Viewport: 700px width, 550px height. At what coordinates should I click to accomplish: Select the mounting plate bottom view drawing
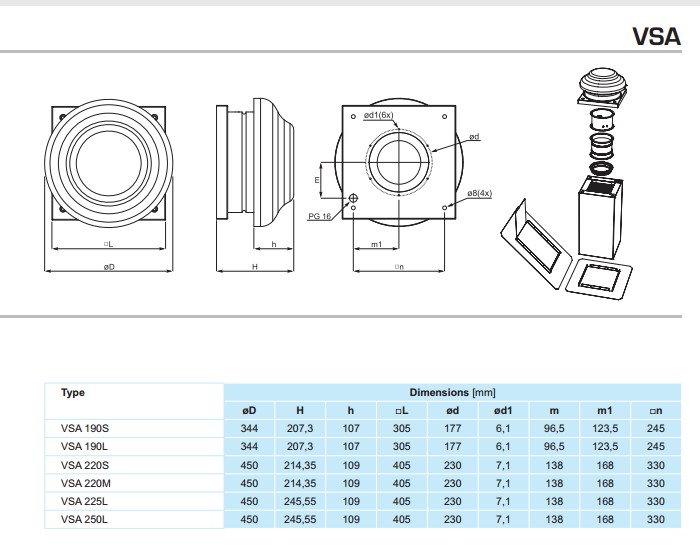399,162
